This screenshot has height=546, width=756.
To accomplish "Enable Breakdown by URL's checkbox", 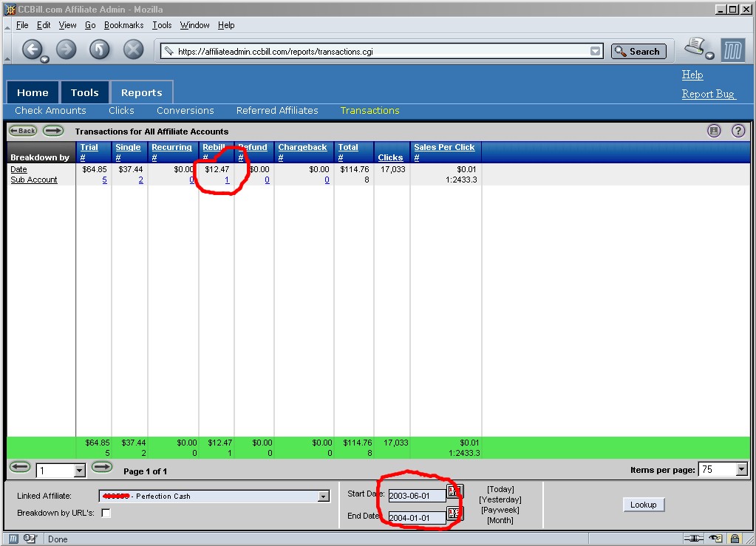I will click(x=106, y=513).
